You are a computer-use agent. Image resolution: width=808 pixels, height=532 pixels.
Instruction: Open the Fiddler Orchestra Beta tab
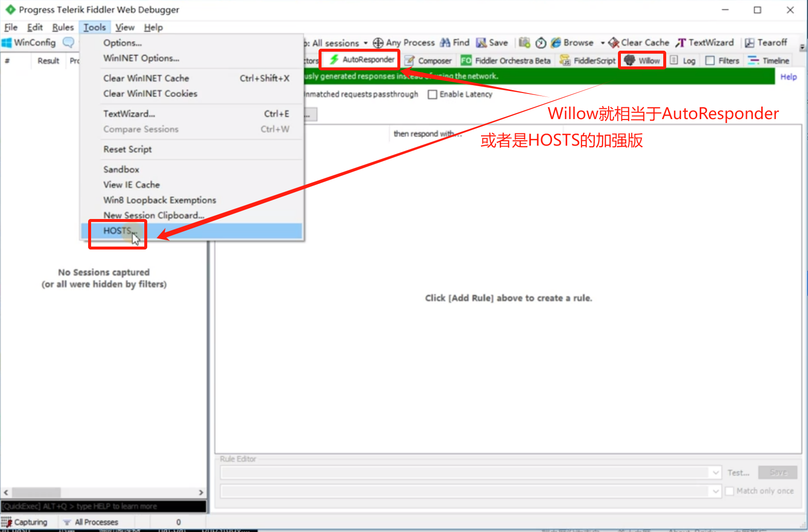tap(506, 61)
